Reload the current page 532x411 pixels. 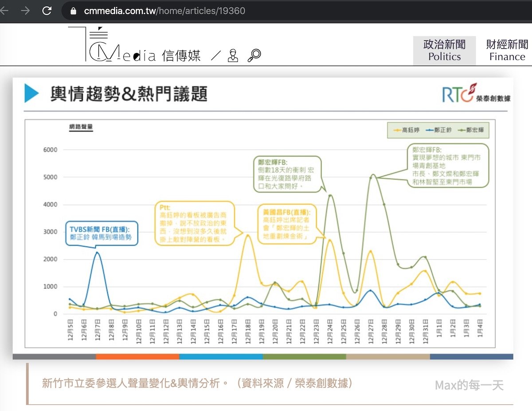pyautogui.click(x=47, y=11)
